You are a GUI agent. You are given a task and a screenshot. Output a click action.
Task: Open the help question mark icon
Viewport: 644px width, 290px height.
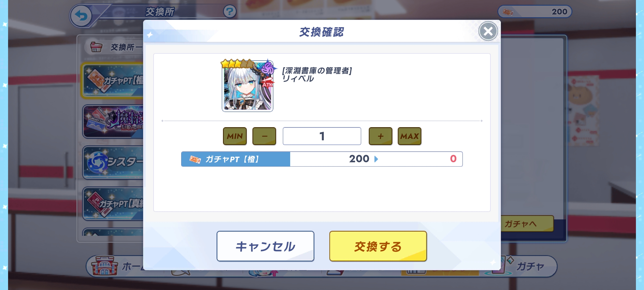point(229,11)
